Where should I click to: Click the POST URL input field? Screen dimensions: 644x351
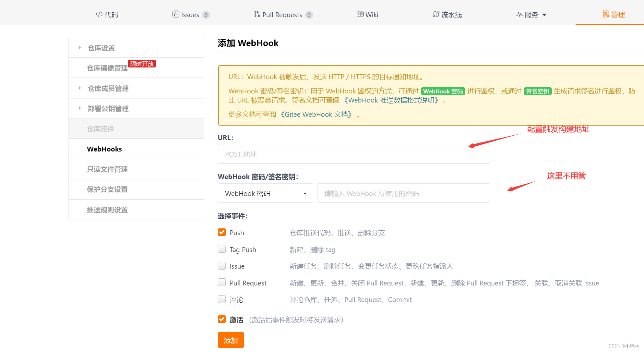pyautogui.click(x=353, y=154)
